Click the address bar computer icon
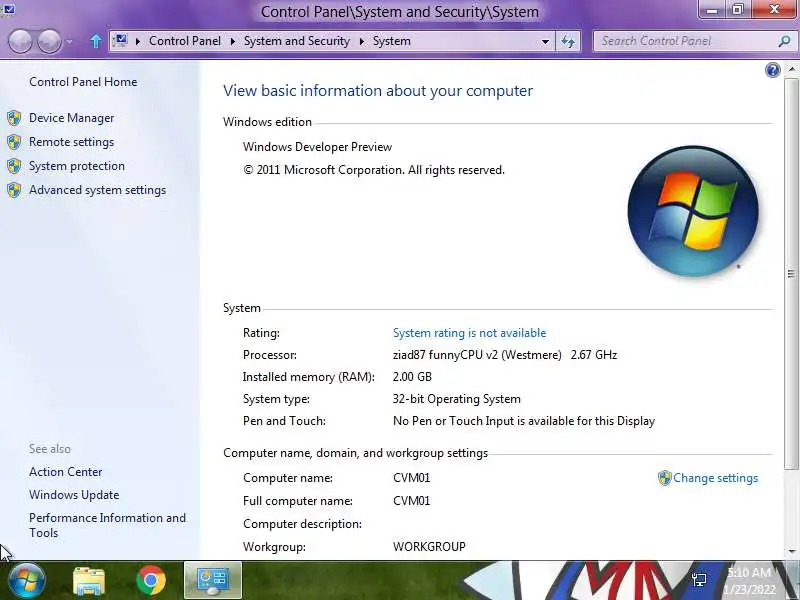This screenshot has height=600, width=800. click(120, 40)
